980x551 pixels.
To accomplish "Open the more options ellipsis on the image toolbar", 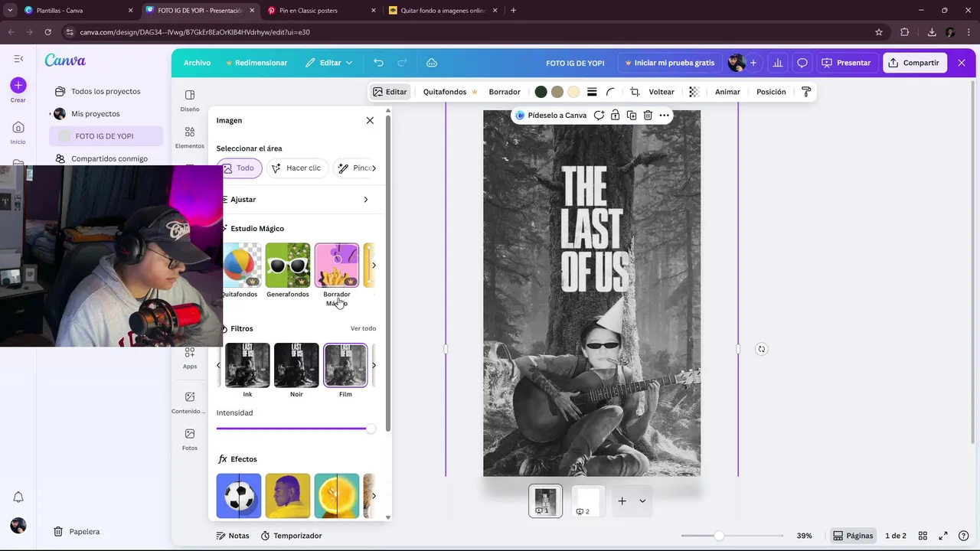I will 665,116.
